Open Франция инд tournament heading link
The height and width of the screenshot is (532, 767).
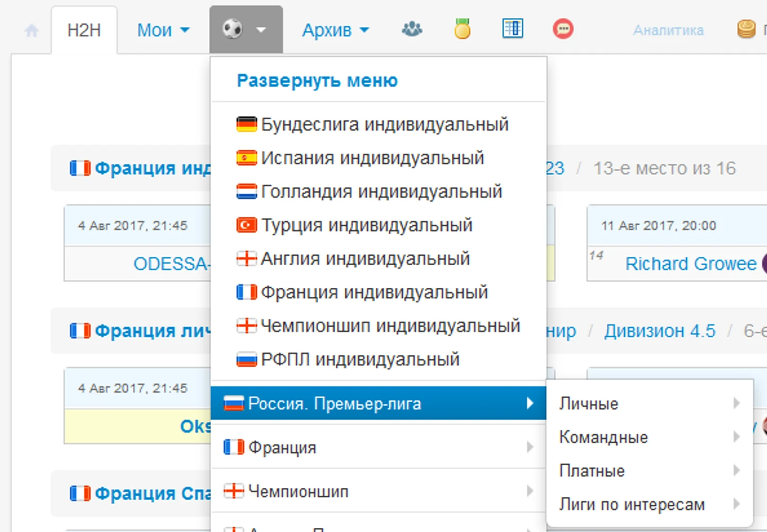[x=152, y=169]
